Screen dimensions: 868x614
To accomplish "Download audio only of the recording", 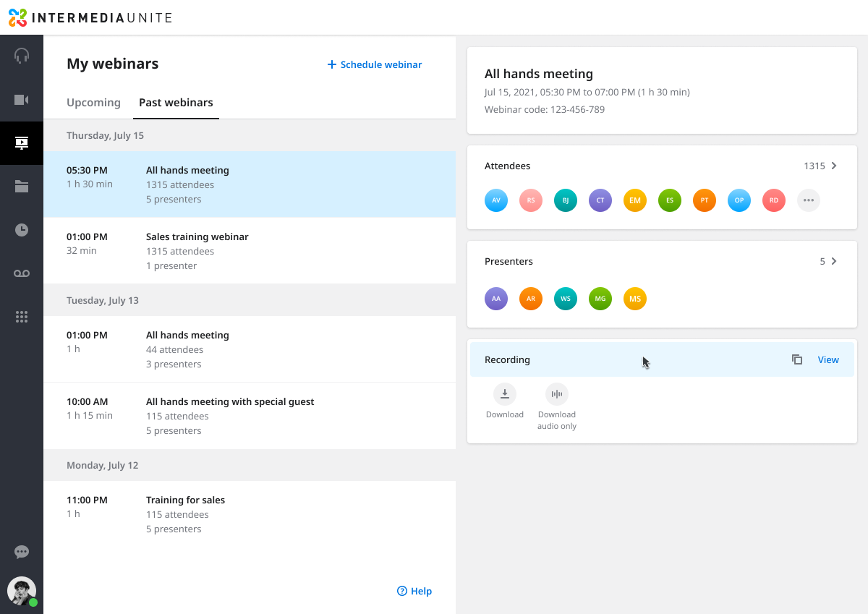I will coord(556,394).
